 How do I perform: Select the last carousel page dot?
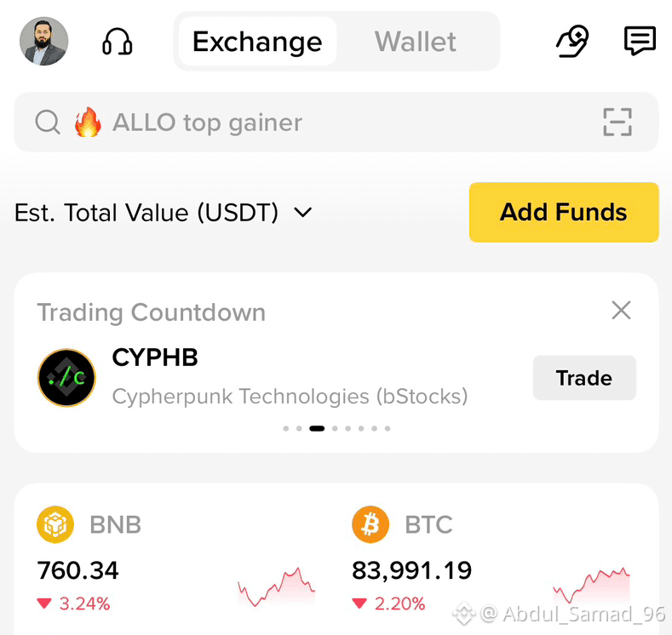388,428
